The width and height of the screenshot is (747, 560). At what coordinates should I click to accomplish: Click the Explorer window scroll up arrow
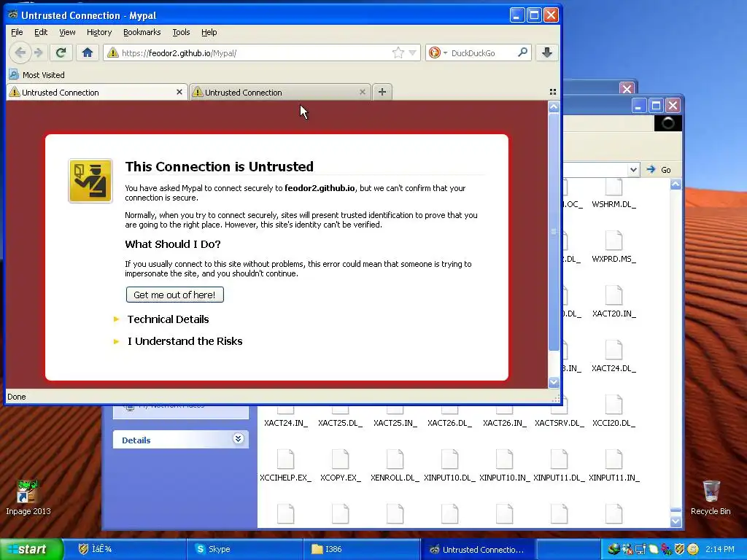(x=676, y=184)
